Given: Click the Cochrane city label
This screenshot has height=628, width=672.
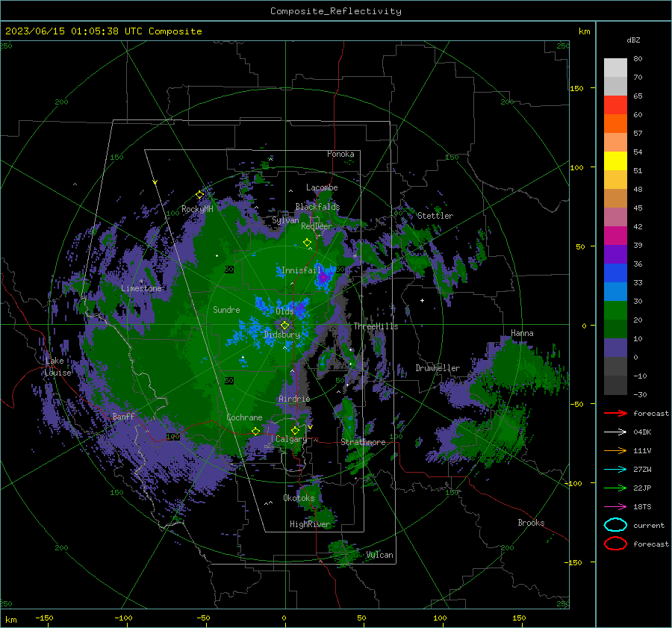Looking at the screenshot, I should click(x=244, y=417).
